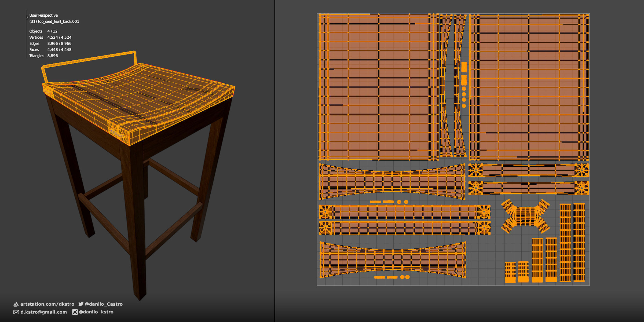Screen dimensions: 644x322
Task: Select the X-shaped UV island
Action: click(x=525, y=216)
